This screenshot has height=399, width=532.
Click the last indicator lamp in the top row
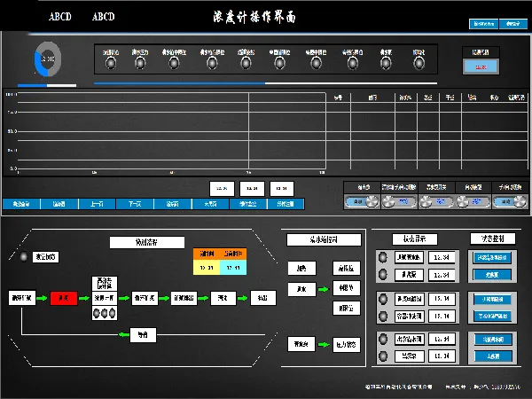tap(419, 63)
